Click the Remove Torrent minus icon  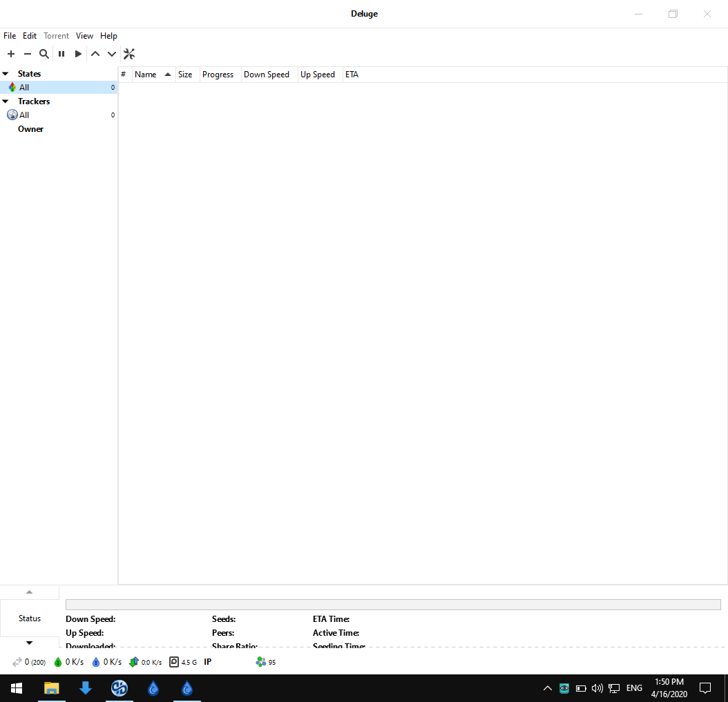(28, 54)
